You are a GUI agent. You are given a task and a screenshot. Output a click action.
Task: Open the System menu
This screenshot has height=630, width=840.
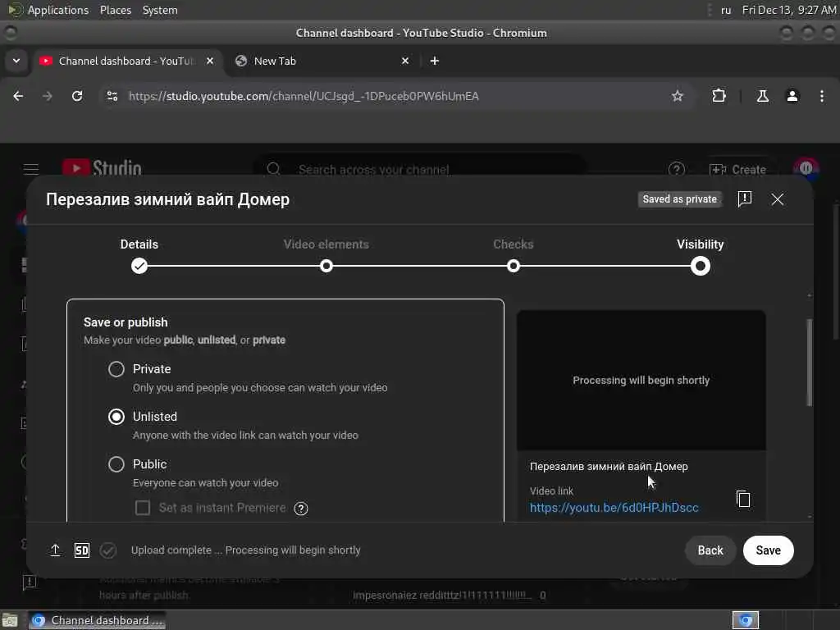[x=160, y=10]
